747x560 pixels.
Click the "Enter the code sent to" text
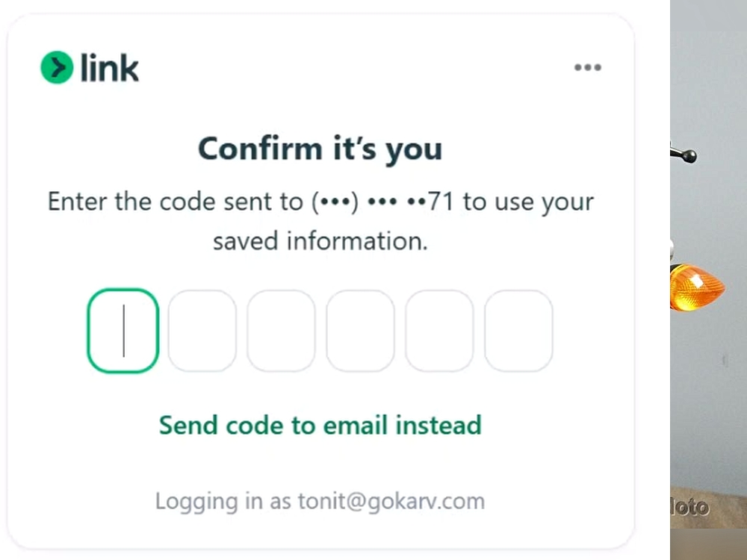coord(176,202)
